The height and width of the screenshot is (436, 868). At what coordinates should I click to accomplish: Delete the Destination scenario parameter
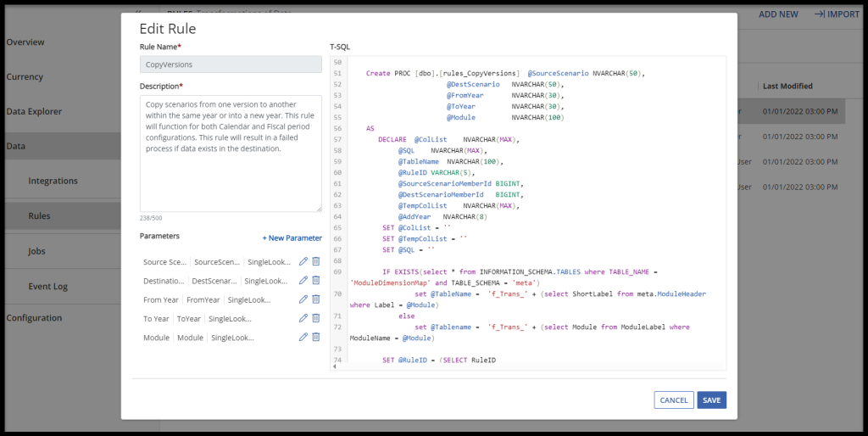316,281
